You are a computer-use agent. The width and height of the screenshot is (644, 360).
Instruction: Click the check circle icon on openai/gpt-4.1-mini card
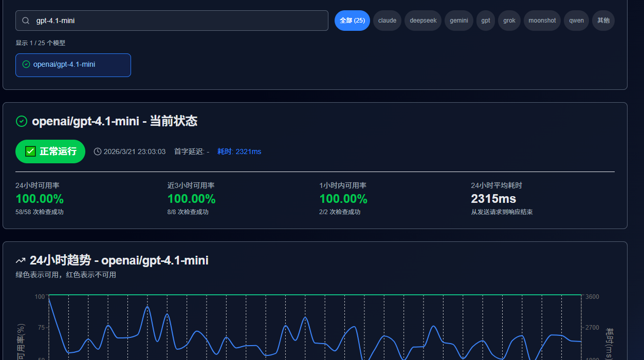(x=26, y=65)
